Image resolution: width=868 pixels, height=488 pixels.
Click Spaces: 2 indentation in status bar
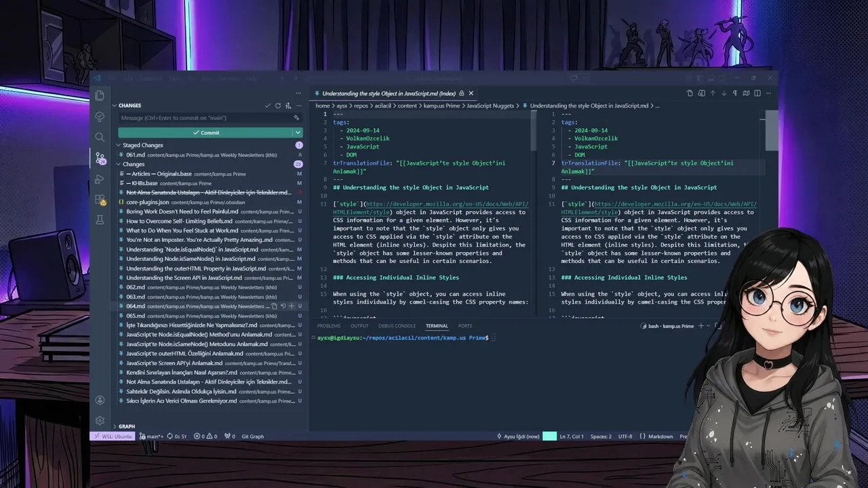click(601, 436)
